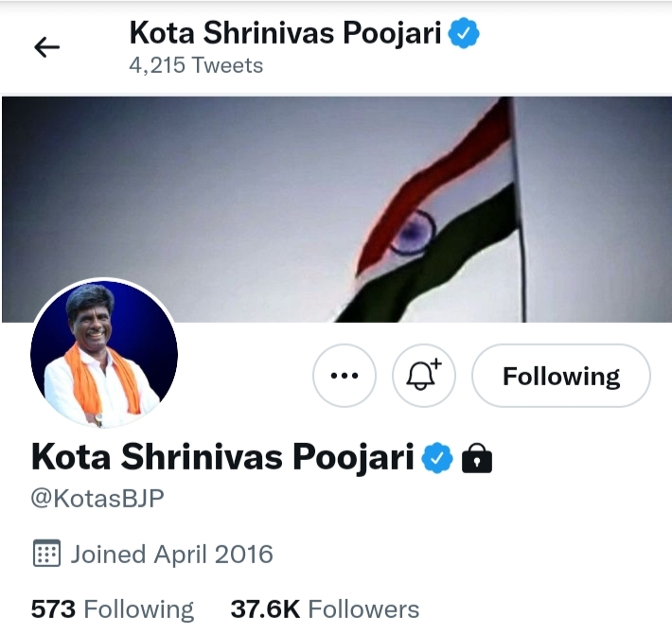View the 37.6K Followers list
This screenshot has width=672, height=636.
(325, 609)
